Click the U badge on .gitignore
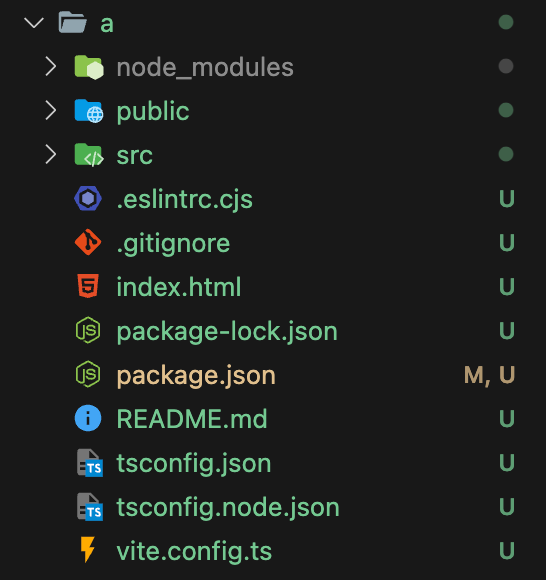 click(507, 243)
